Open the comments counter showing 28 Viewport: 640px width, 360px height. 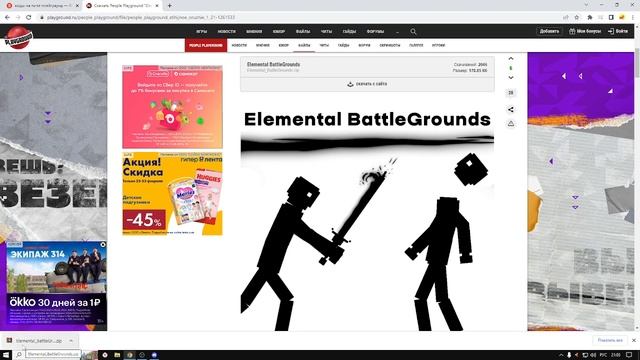tap(511, 93)
